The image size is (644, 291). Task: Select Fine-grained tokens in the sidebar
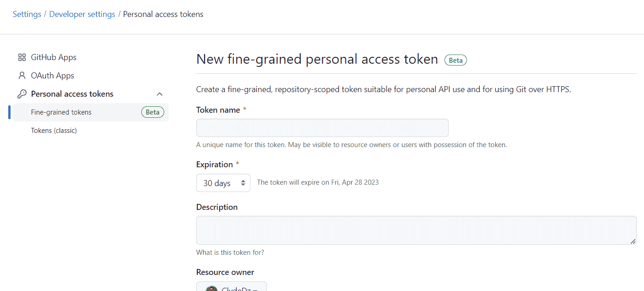(x=91, y=112)
